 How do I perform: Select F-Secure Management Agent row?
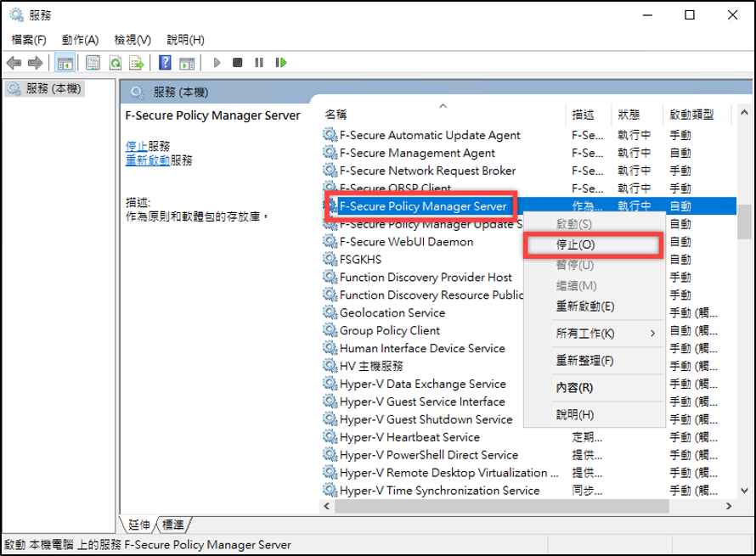pyautogui.click(x=529, y=153)
